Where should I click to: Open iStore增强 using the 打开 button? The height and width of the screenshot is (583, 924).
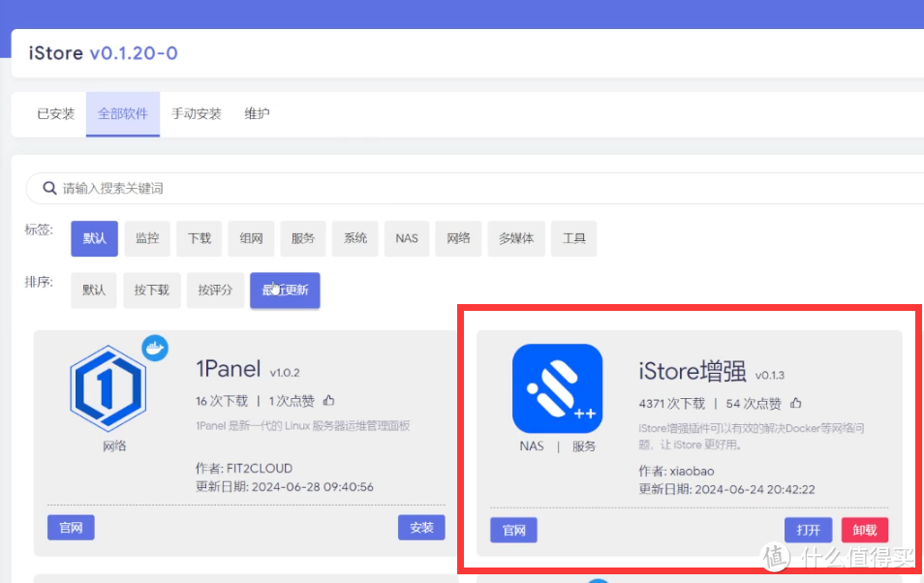[x=808, y=530]
